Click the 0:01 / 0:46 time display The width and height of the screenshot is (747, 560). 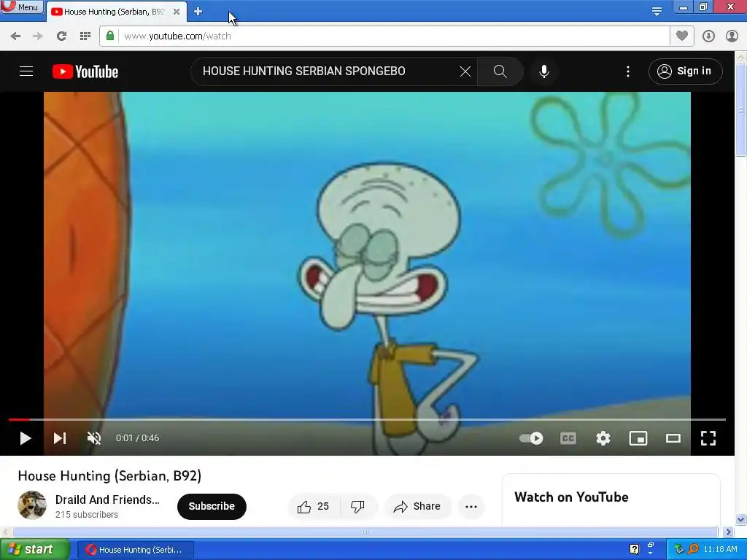[137, 438]
